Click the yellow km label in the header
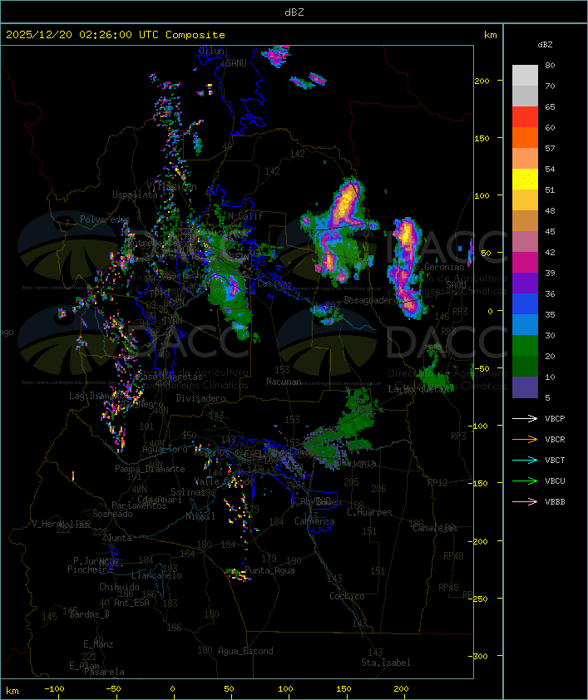The width and height of the screenshot is (588, 700). point(490,35)
